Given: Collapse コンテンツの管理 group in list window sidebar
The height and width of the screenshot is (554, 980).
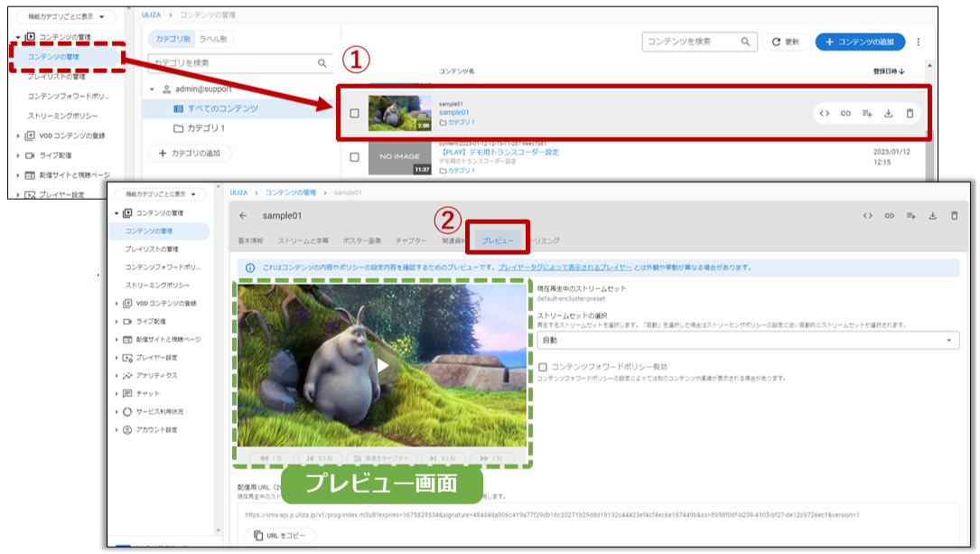Looking at the screenshot, I should (x=17, y=37).
